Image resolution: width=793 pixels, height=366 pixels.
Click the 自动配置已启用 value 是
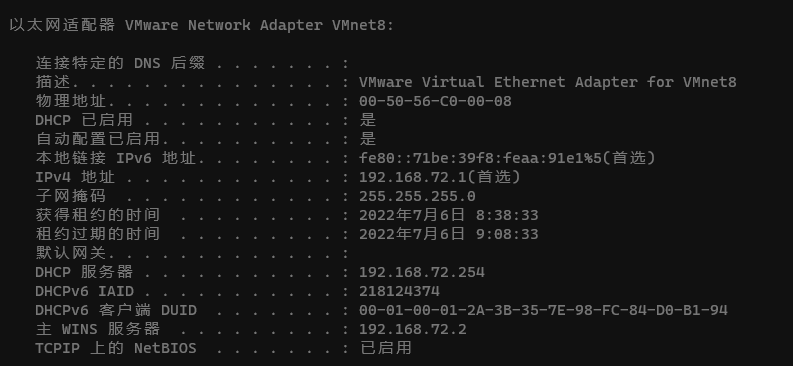[x=368, y=139]
